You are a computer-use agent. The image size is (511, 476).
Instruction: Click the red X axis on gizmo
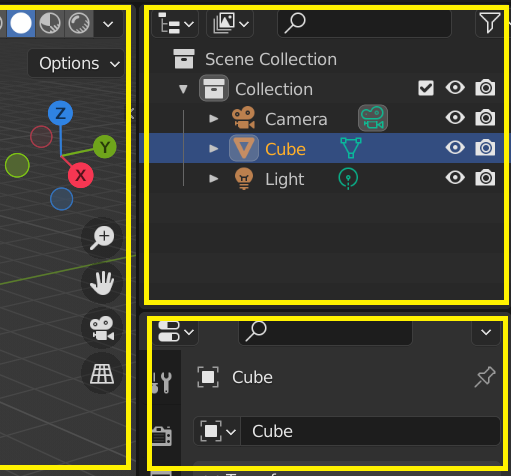[x=81, y=175]
